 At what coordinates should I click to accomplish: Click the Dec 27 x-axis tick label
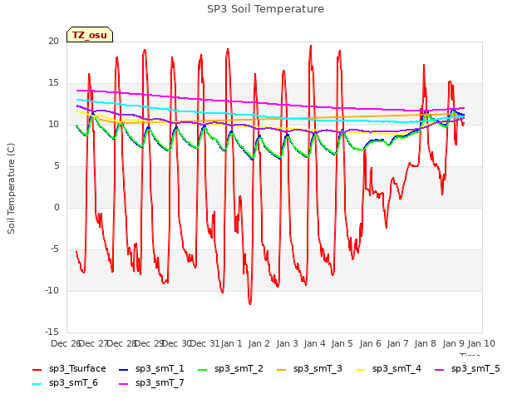(93, 343)
